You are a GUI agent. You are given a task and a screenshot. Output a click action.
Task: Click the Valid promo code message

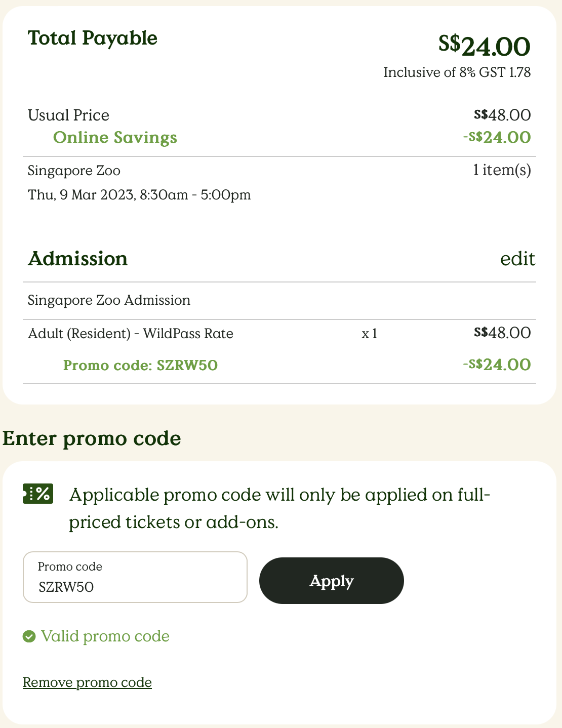click(x=105, y=636)
